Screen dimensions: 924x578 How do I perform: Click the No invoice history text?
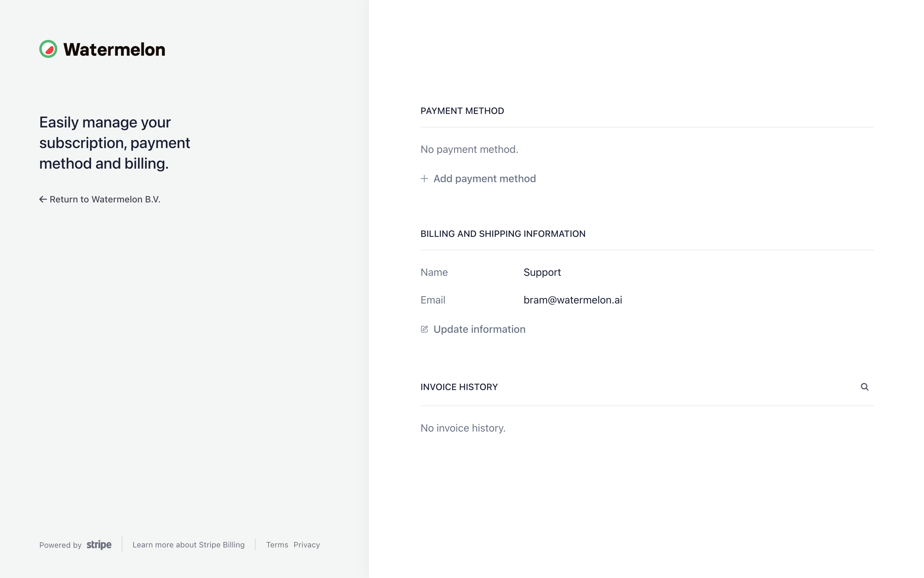coord(463,428)
